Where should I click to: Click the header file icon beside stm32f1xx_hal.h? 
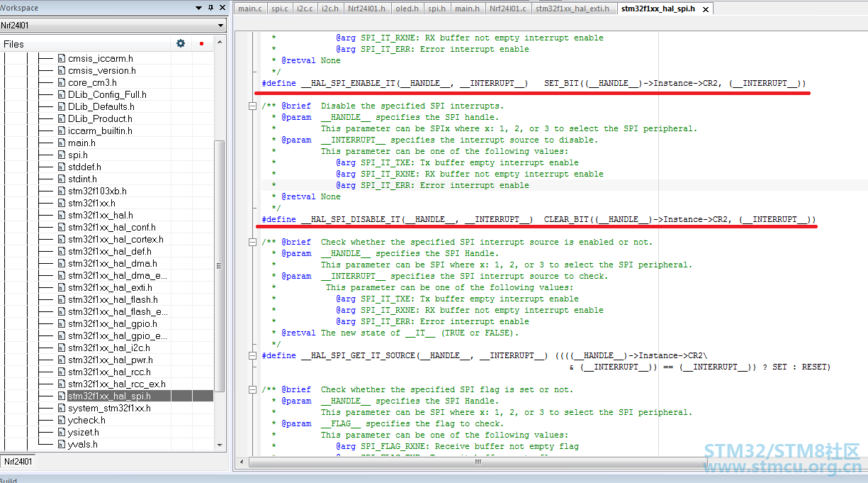[62, 215]
